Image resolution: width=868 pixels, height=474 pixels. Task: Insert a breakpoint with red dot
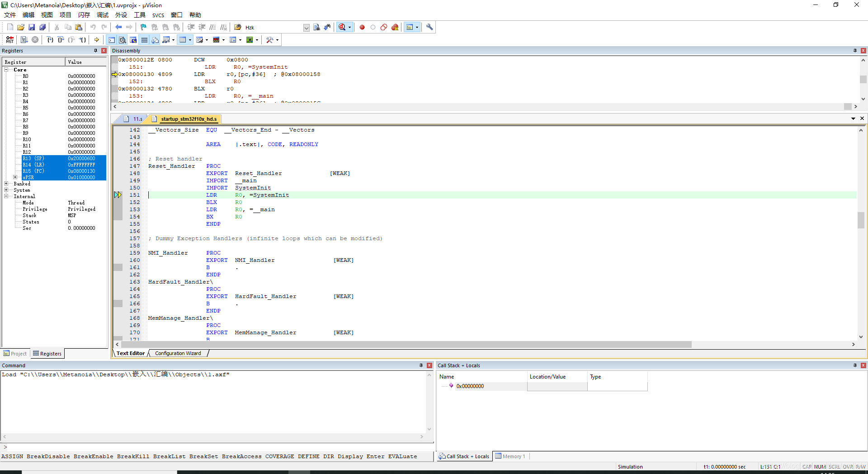(362, 27)
